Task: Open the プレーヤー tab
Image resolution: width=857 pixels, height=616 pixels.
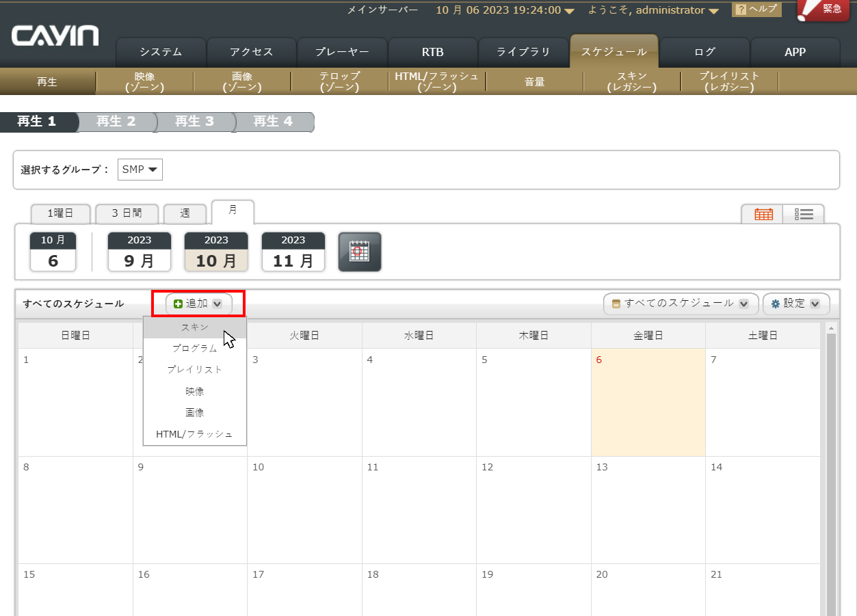Action: click(342, 52)
